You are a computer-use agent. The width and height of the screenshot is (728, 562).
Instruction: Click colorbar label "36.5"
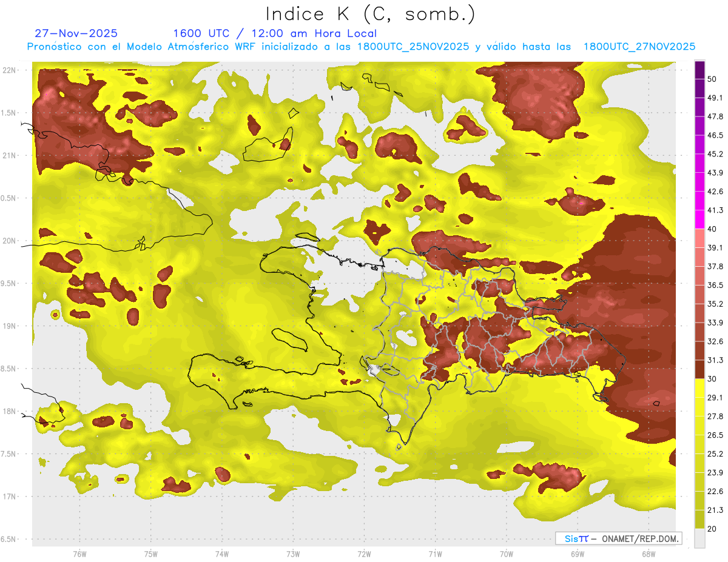715,285
